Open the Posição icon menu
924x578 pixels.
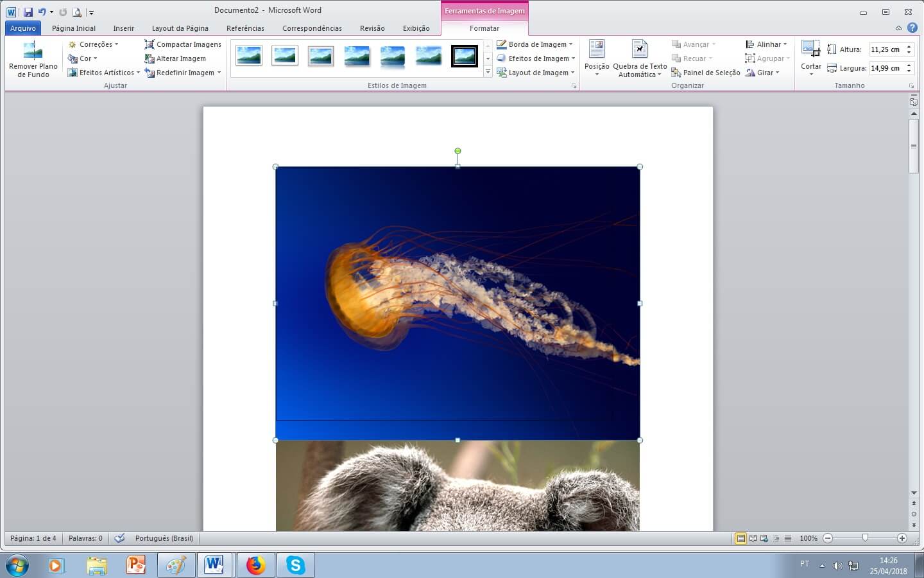[597, 50]
